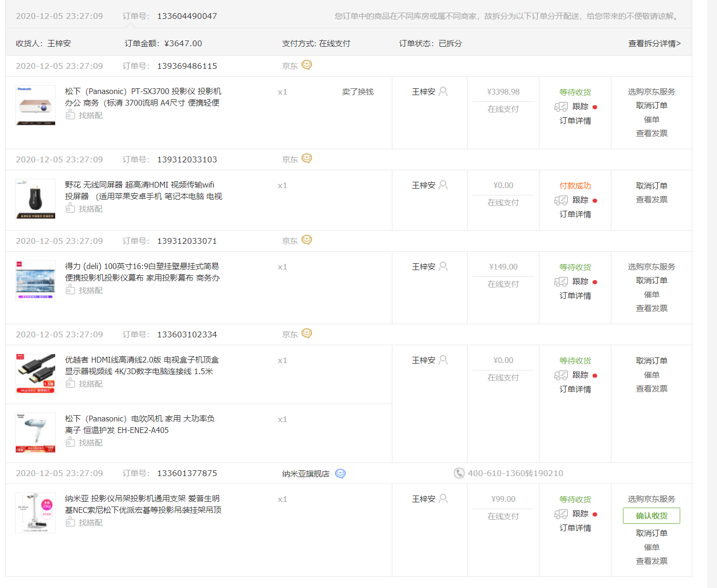Click delivery truck icon for 优越者 HDMI线 order
Viewport: 717px width, 588px height.
(x=561, y=375)
